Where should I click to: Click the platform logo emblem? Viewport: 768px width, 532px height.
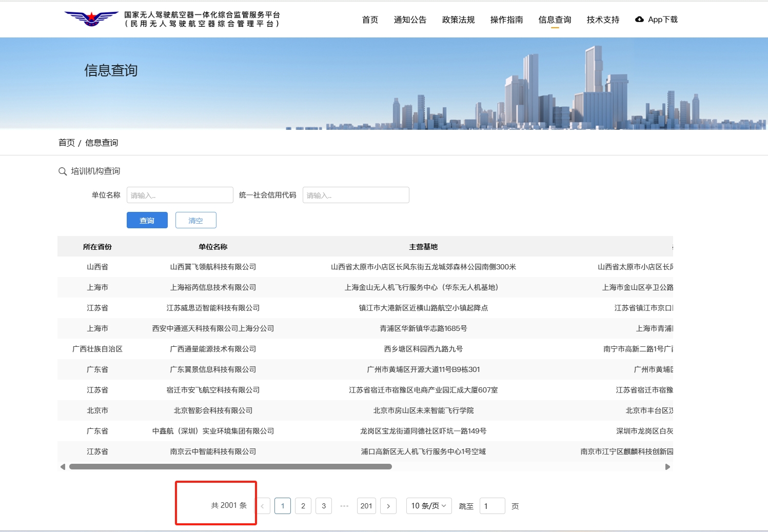[91, 19]
